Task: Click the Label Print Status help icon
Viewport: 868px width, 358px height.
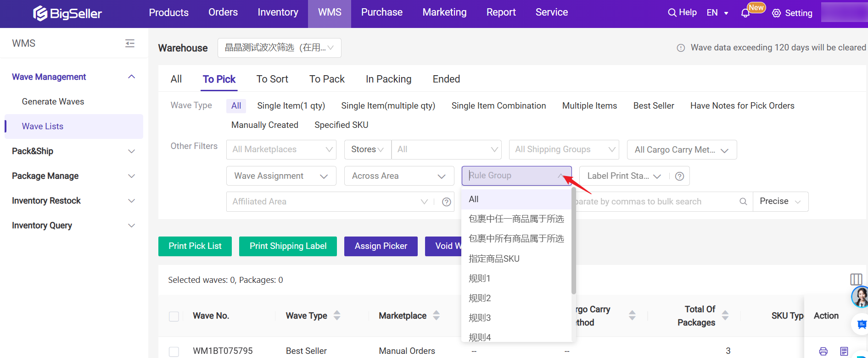Action: coord(680,176)
